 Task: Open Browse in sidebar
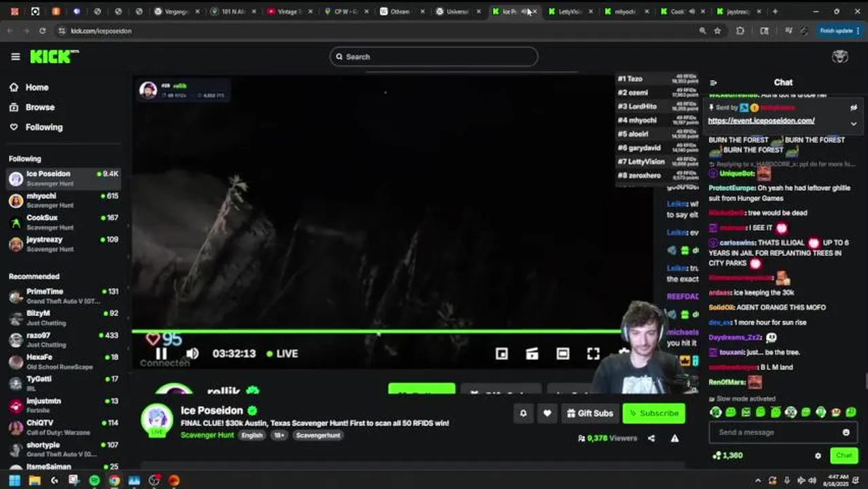(32, 107)
